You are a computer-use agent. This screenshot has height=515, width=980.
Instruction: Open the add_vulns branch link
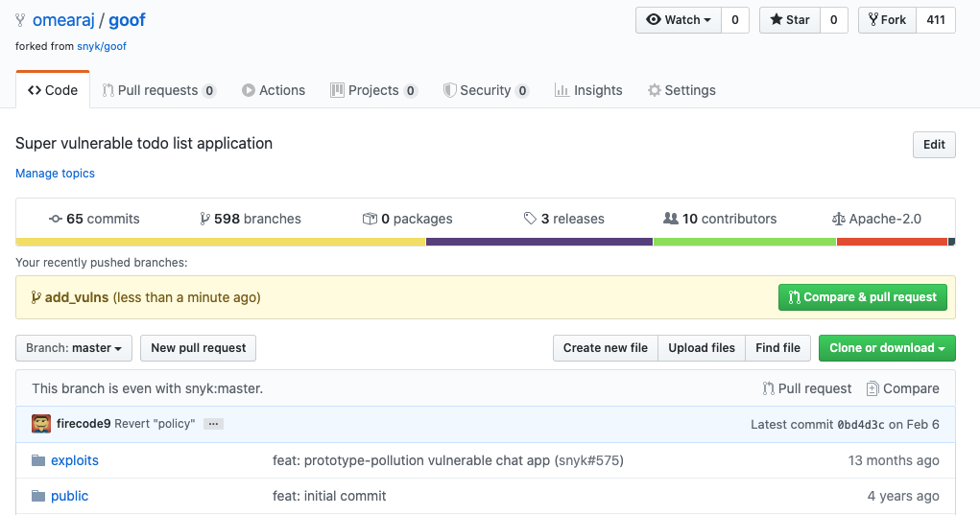[76, 297]
